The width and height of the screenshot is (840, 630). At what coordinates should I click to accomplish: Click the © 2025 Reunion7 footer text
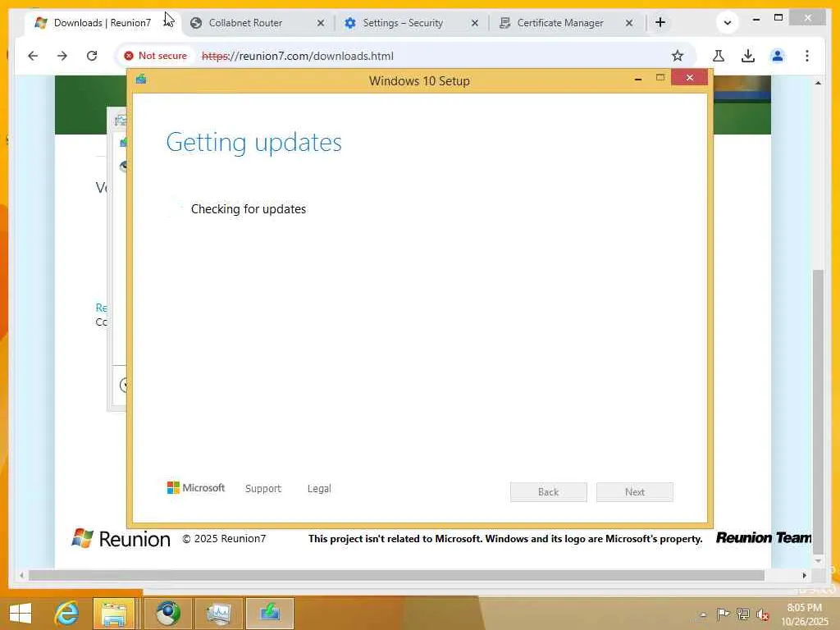tap(224, 539)
